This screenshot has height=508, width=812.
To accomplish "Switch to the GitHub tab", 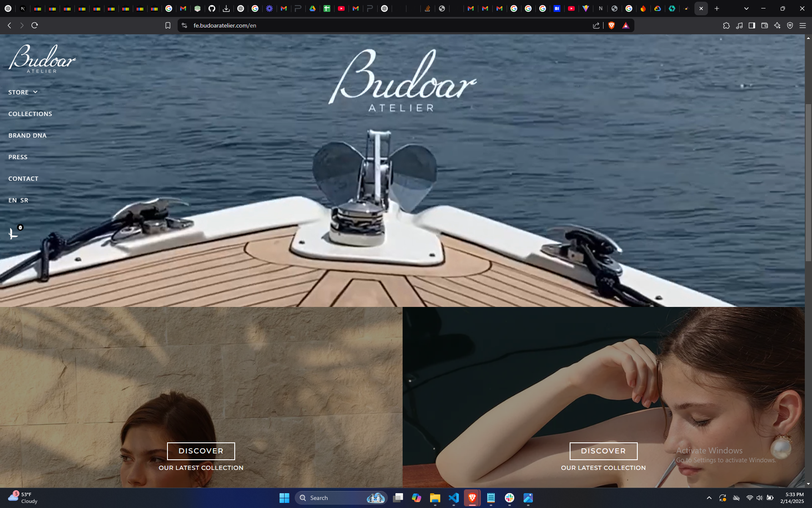I will click(x=212, y=8).
